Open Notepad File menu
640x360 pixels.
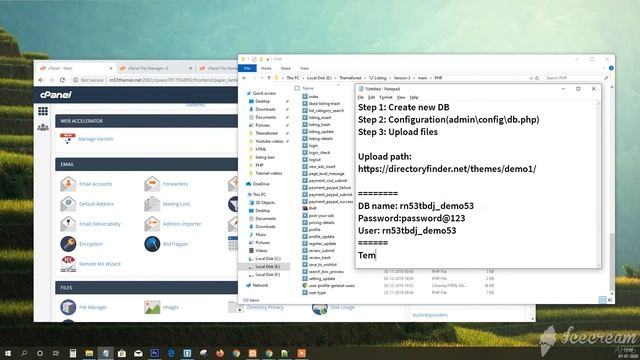[361, 97]
